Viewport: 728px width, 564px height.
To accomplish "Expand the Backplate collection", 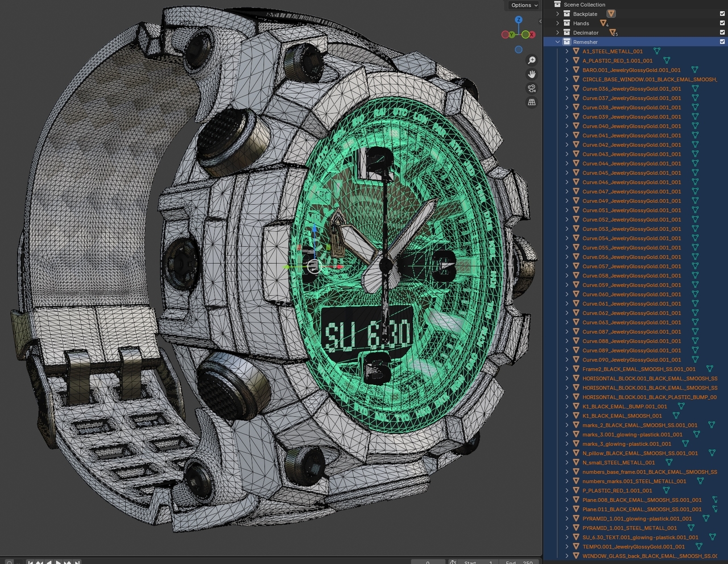I will point(557,14).
